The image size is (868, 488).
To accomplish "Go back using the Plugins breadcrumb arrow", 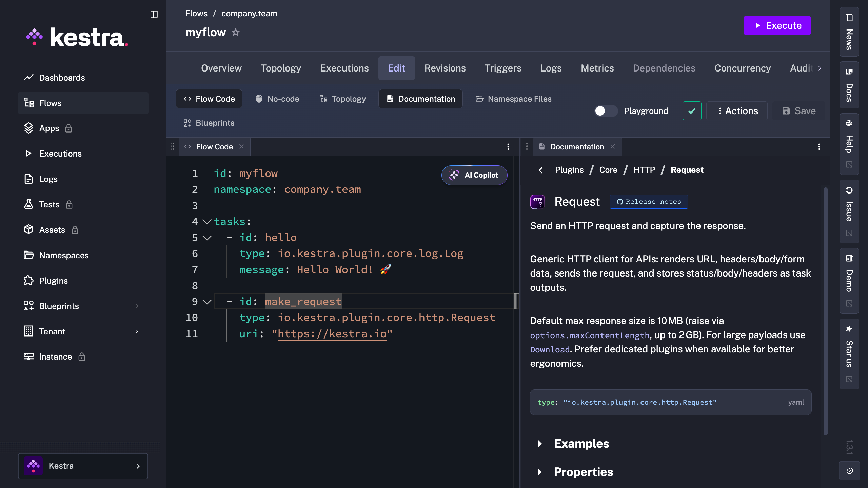I will pos(540,170).
